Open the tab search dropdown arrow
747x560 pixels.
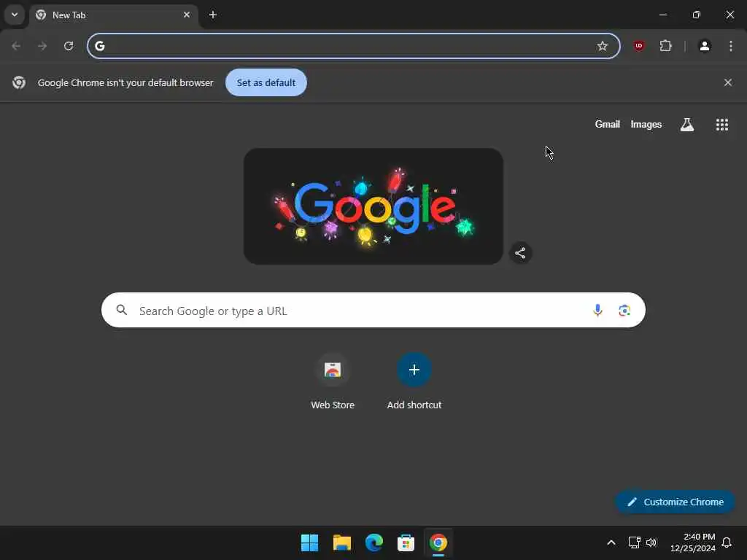(x=15, y=15)
